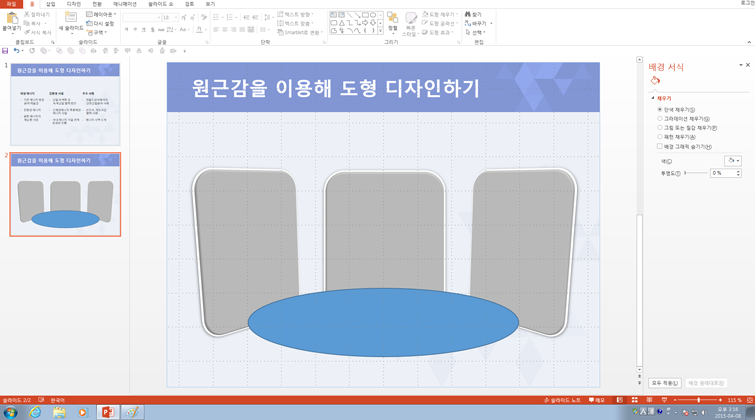The image size is (755, 420).
Task: Click the Arrange (정렬) icon
Action: pyautogui.click(x=392, y=19)
